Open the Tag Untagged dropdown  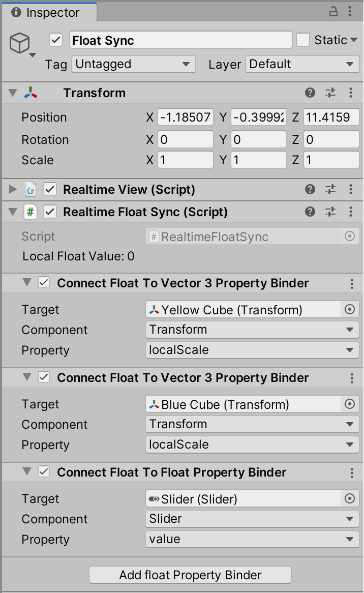[133, 64]
